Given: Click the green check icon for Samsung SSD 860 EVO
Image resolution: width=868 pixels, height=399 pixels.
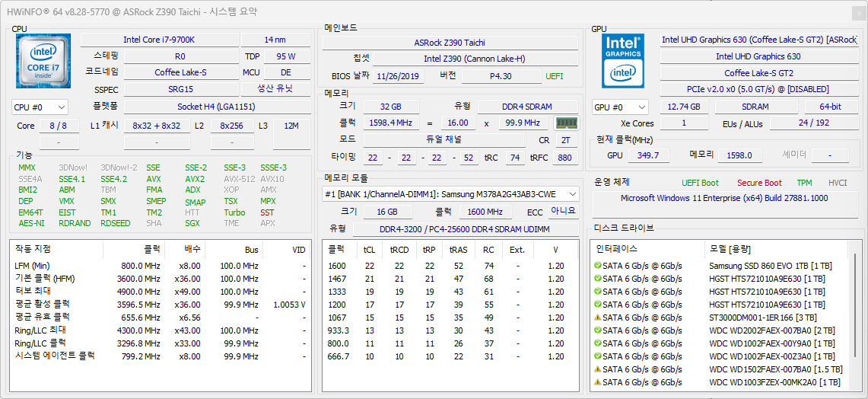Looking at the screenshot, I should (x=597, y=266).
